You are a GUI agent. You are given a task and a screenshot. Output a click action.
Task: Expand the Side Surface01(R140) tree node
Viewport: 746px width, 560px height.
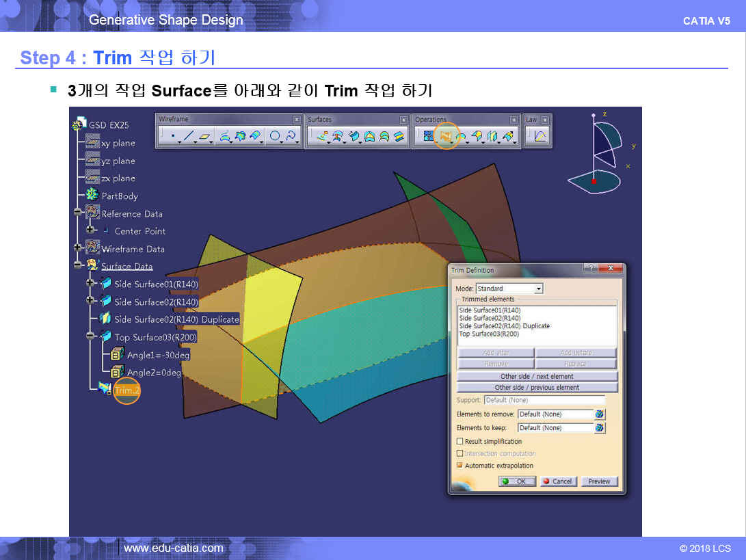(90, 283)
